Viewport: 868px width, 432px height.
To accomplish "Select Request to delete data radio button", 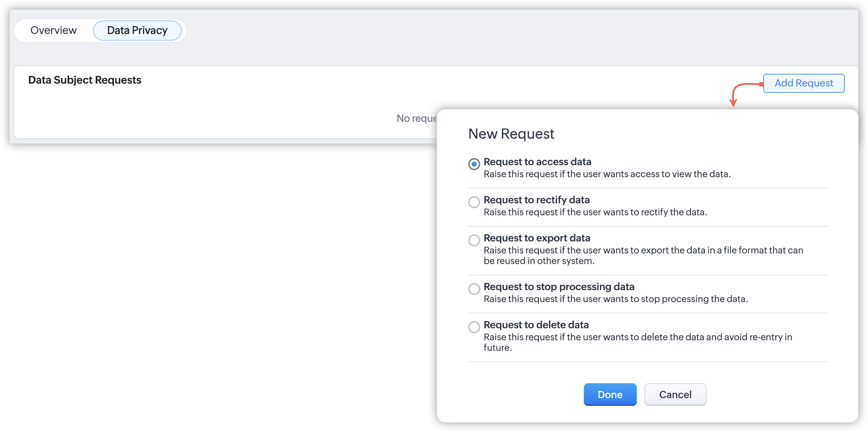I will (x=474, y=327).
